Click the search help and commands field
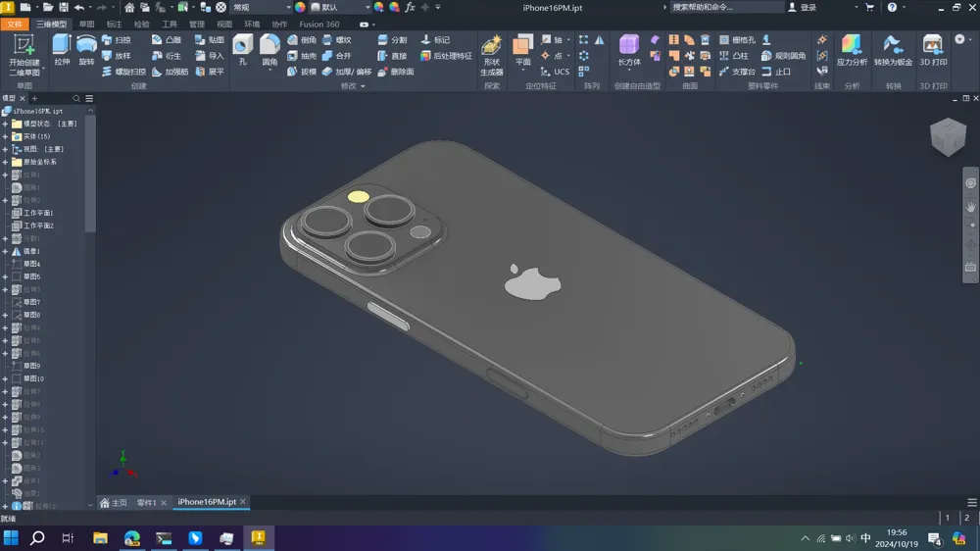980x551 pixels. 727,8
